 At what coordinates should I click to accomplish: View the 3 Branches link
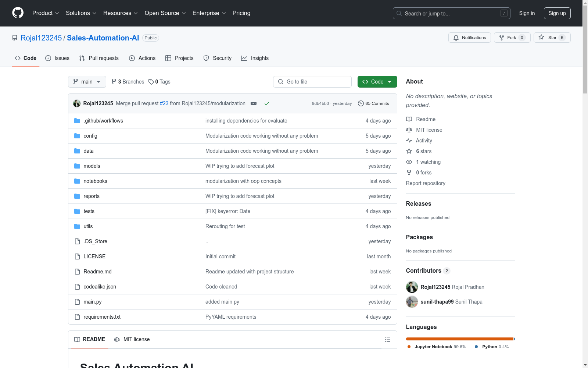[x=128, y=82]
